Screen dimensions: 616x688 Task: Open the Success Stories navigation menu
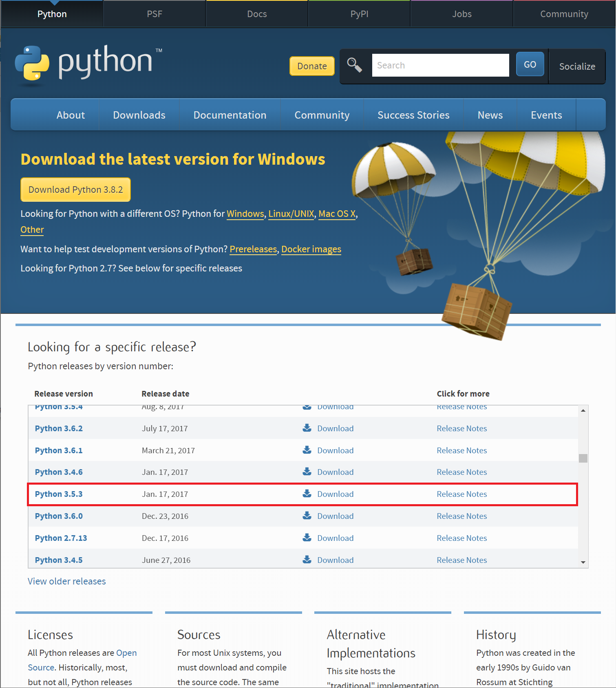(413, 115)
